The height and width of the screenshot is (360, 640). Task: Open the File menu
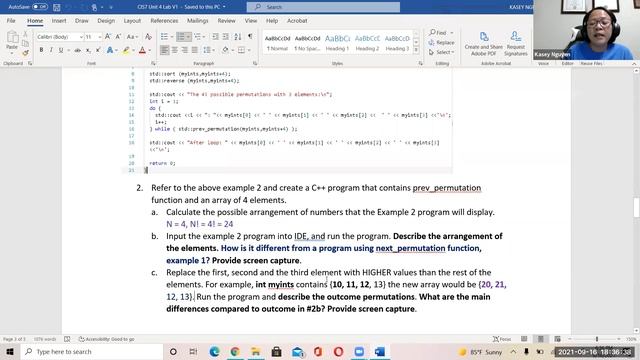click(x=11, y=20)
